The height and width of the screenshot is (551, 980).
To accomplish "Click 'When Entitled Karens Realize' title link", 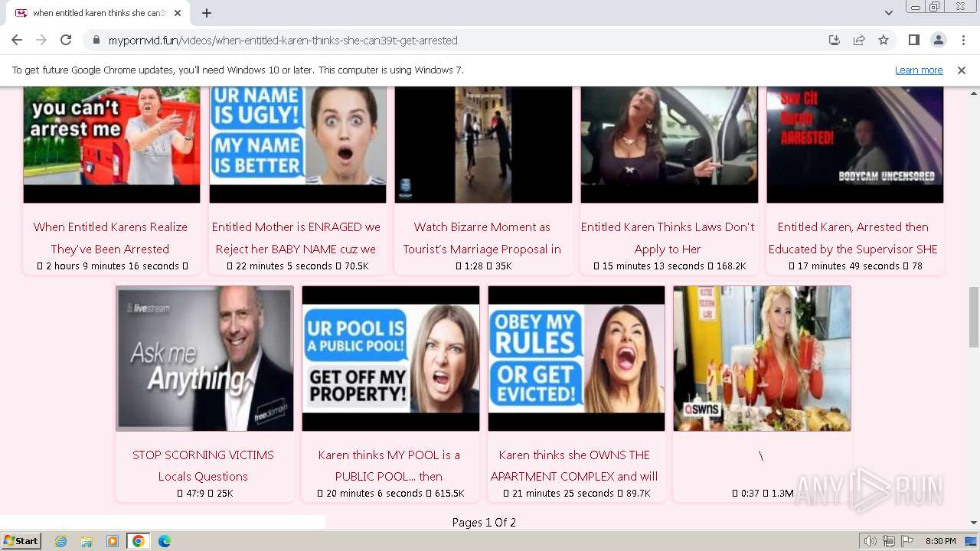I will pos(110,238).
